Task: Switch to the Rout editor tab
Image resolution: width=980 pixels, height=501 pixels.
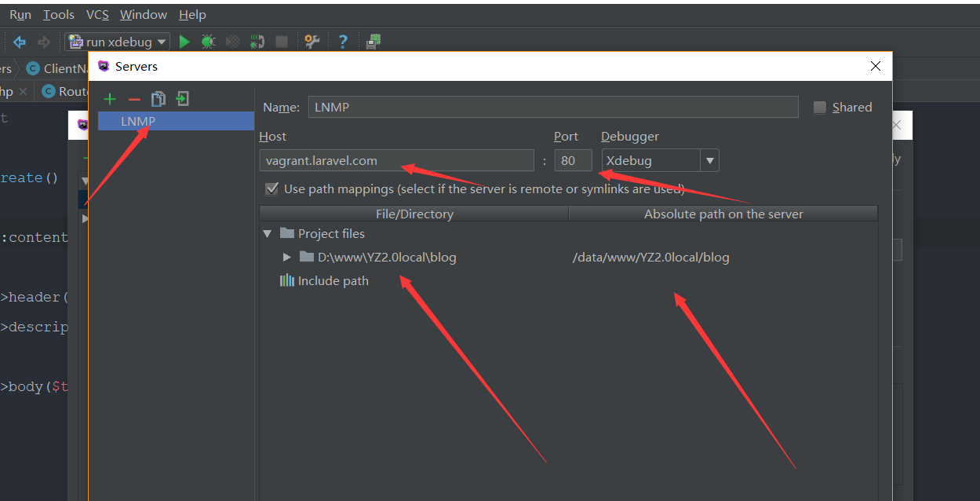Action: click(64, 92)
